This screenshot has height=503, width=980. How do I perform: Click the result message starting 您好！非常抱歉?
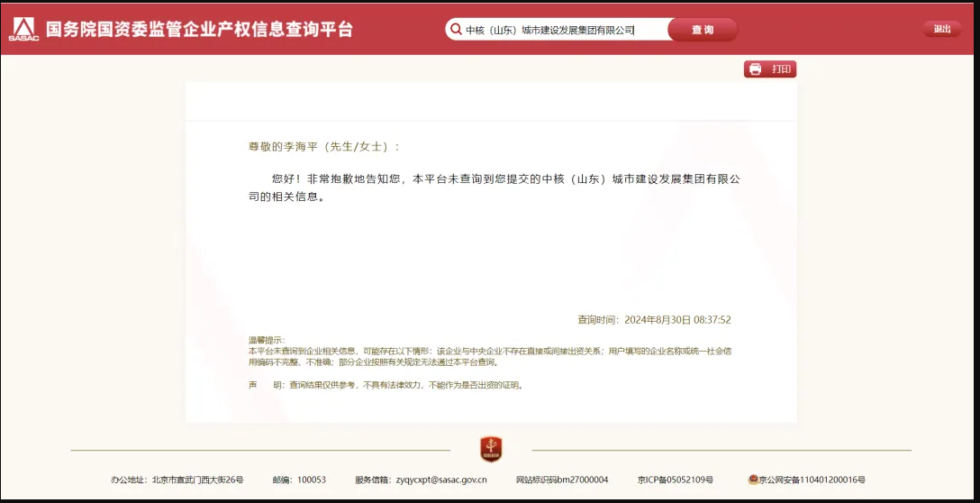(506, 179)
